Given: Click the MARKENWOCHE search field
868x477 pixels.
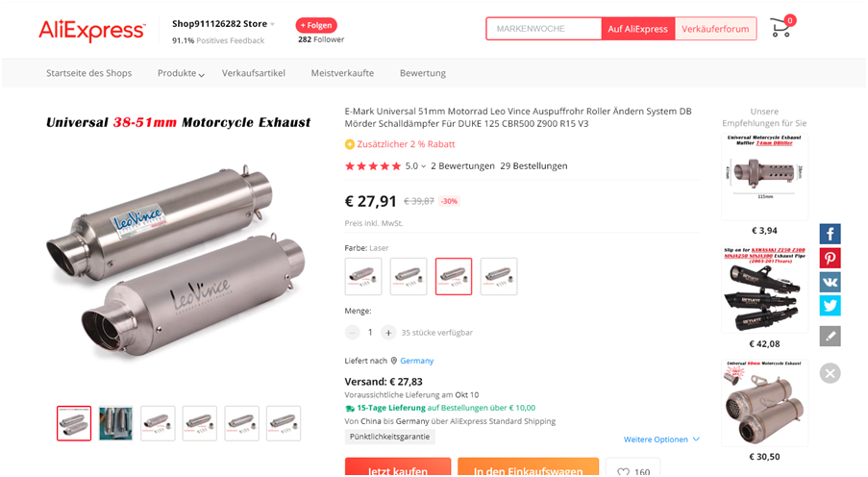Looking at the screenshot, I should (543, 29).
